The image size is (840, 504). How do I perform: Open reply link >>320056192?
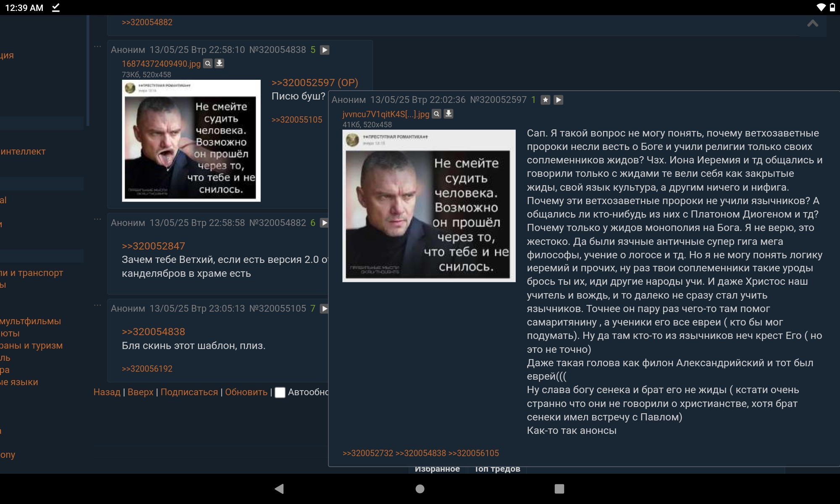[147, 369]
